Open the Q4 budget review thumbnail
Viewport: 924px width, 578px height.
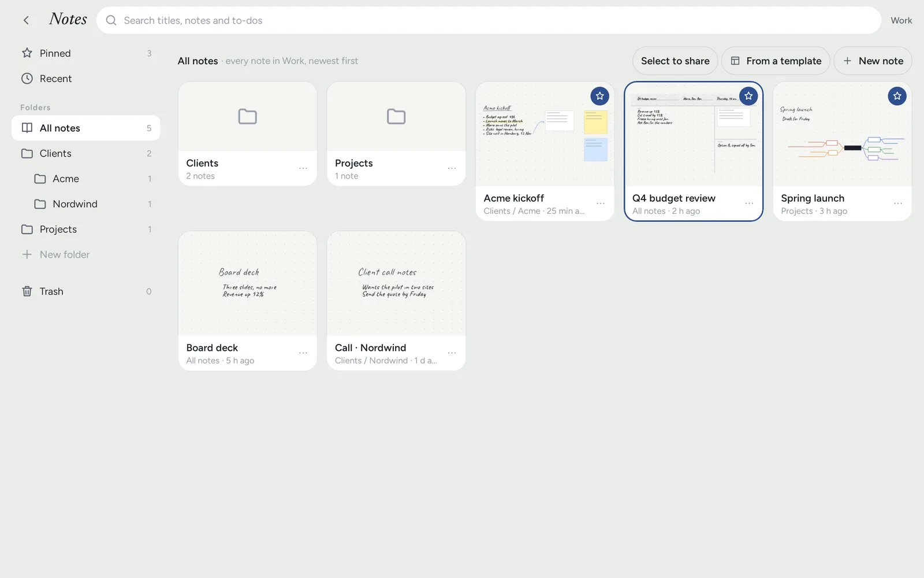[694, 134]
